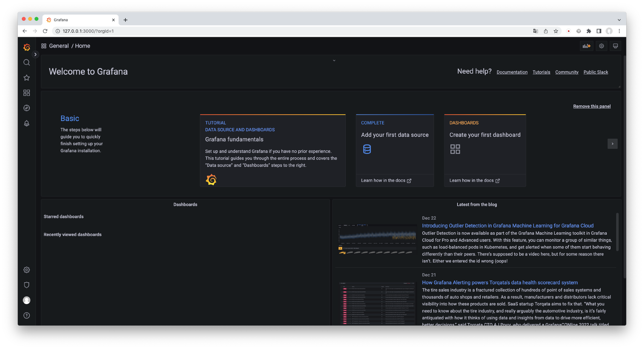The image size is (644, 349).
Task: Open Dashboard settings gear icon
Action: tap(601, 46)
